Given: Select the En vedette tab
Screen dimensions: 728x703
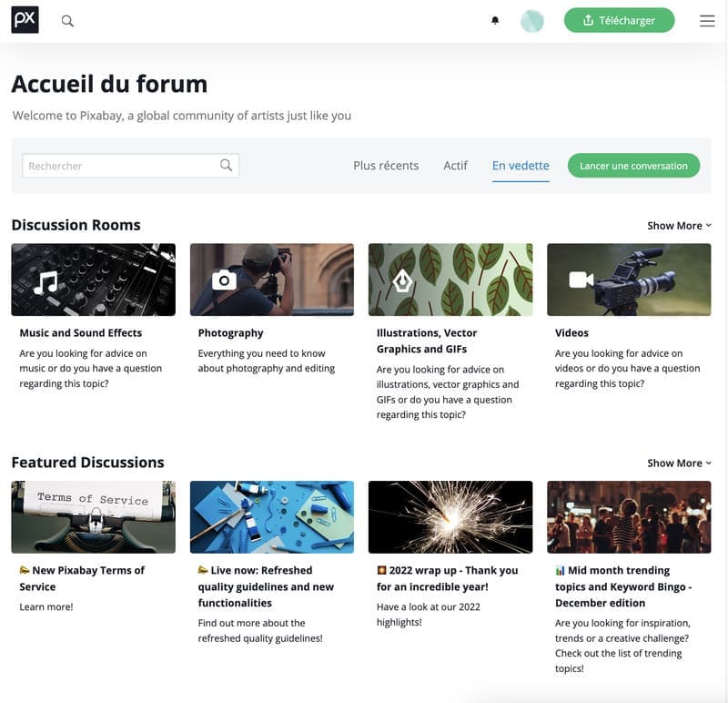Looking at the screenshot, I should (520, 166).
